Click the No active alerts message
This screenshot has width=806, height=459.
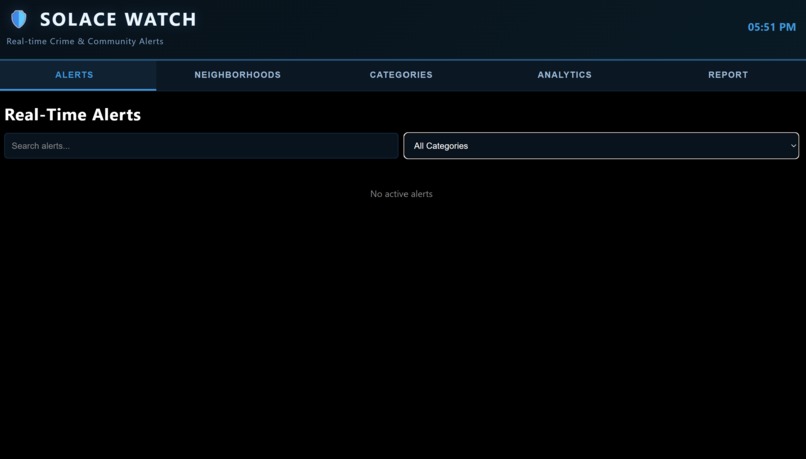tap(401, 194)
